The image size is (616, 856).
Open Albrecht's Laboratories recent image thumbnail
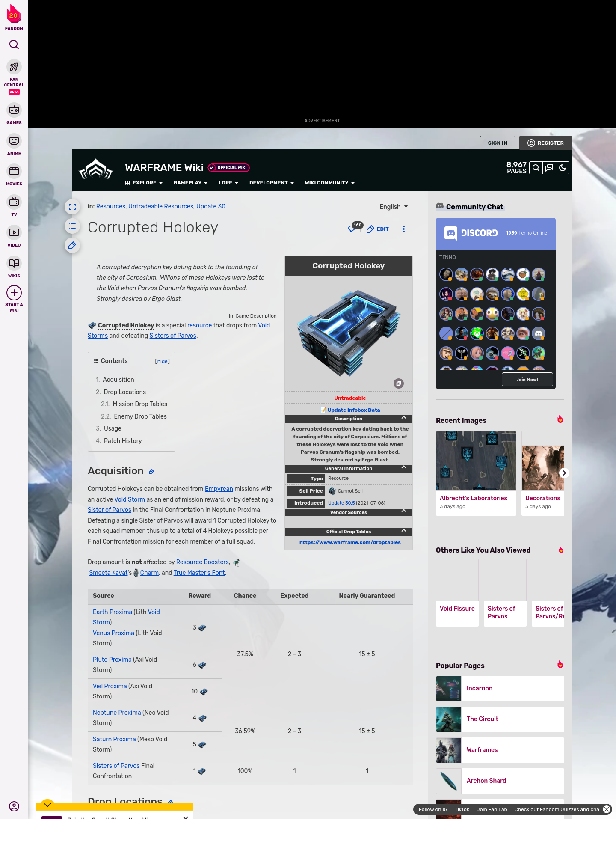tap(476, 461)
